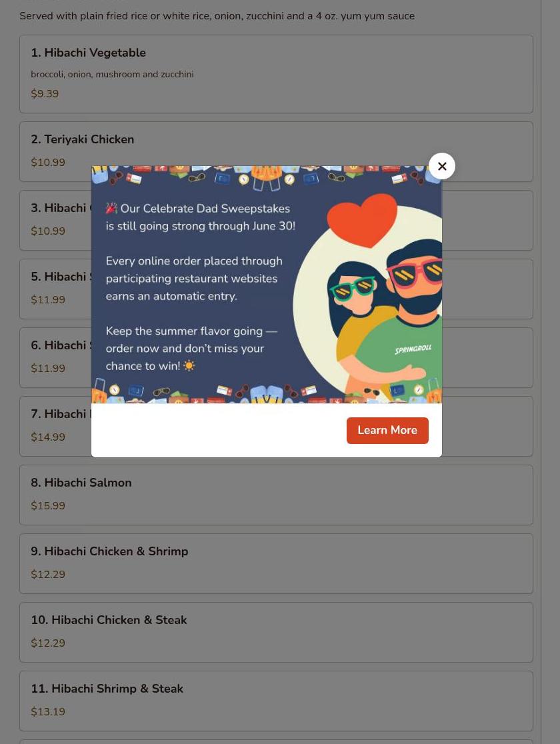
Task: Open Hibachi Chicken & Steak item
Action: coord(276,633)
